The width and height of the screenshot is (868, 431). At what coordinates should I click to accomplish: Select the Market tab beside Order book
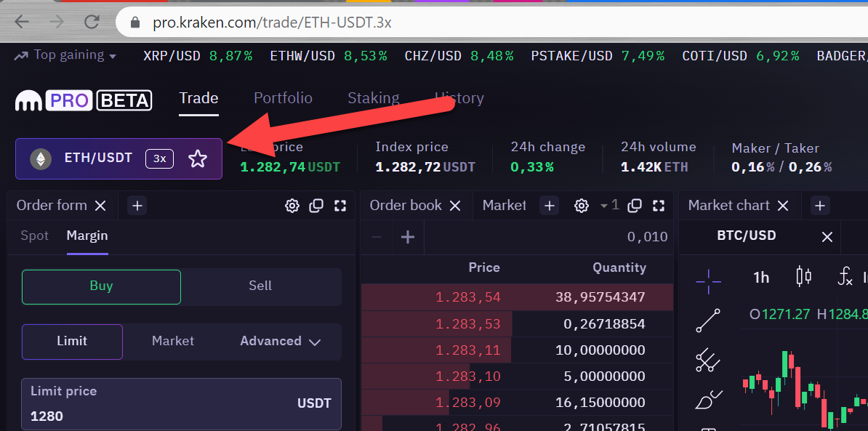click(504, 206)
